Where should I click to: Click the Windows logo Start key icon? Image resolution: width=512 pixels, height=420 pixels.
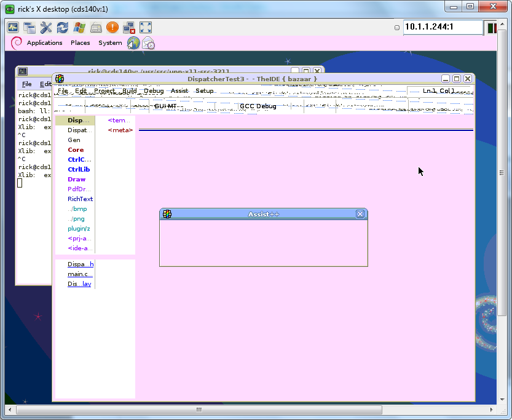click(79, 28)
